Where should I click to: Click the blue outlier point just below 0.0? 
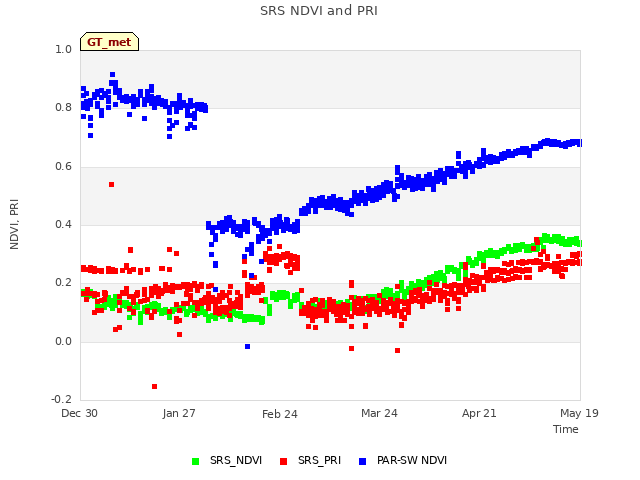tap(247, 347)
